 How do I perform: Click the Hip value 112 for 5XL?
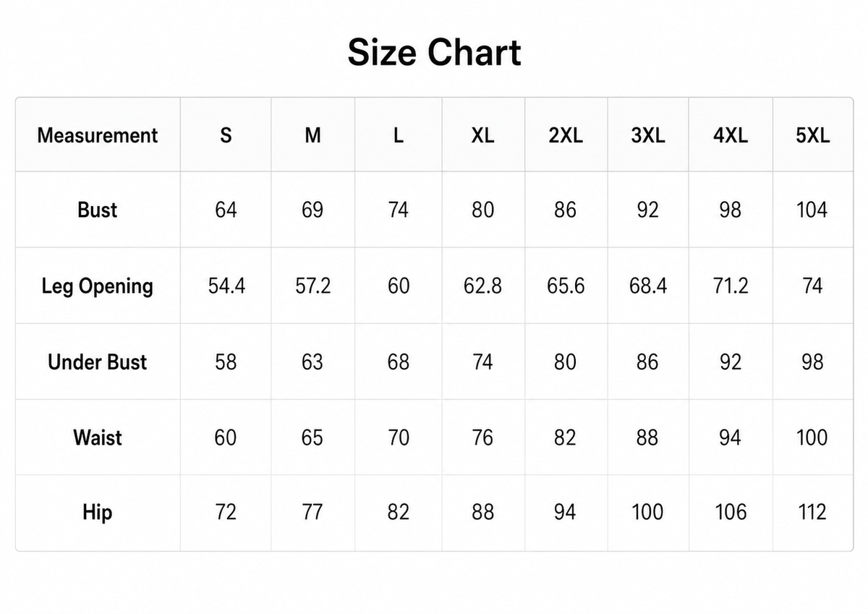[x=812, y=513]
